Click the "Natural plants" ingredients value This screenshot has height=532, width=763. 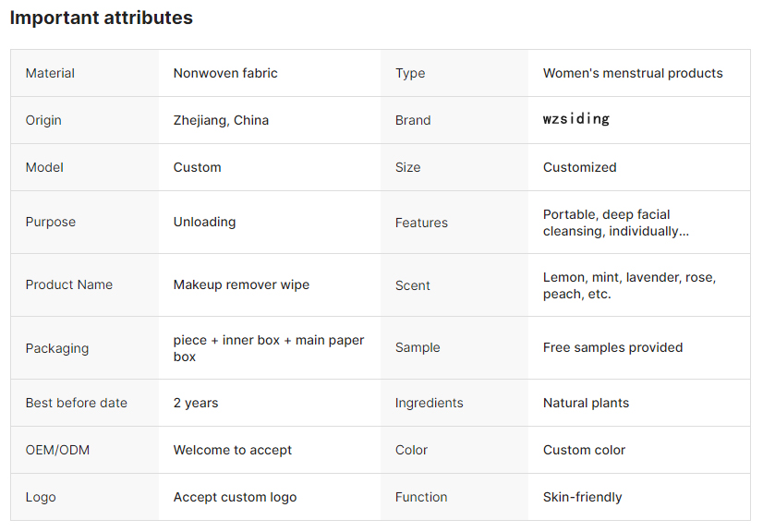[x=586, y=403]
